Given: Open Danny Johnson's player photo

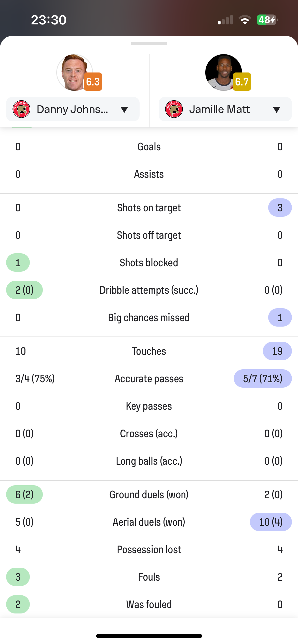Looking at the screenshot, I should click(x=74, y=72).
